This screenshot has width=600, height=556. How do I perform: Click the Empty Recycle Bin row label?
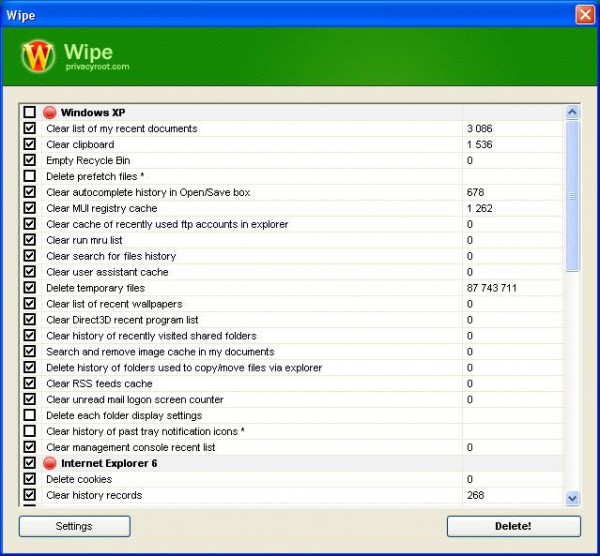coord(88,161)
